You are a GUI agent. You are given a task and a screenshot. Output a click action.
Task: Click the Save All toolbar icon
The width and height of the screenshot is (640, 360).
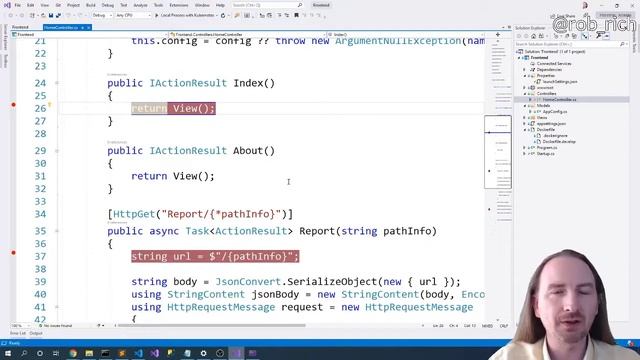pyautogui.click(x=58, y=16)
